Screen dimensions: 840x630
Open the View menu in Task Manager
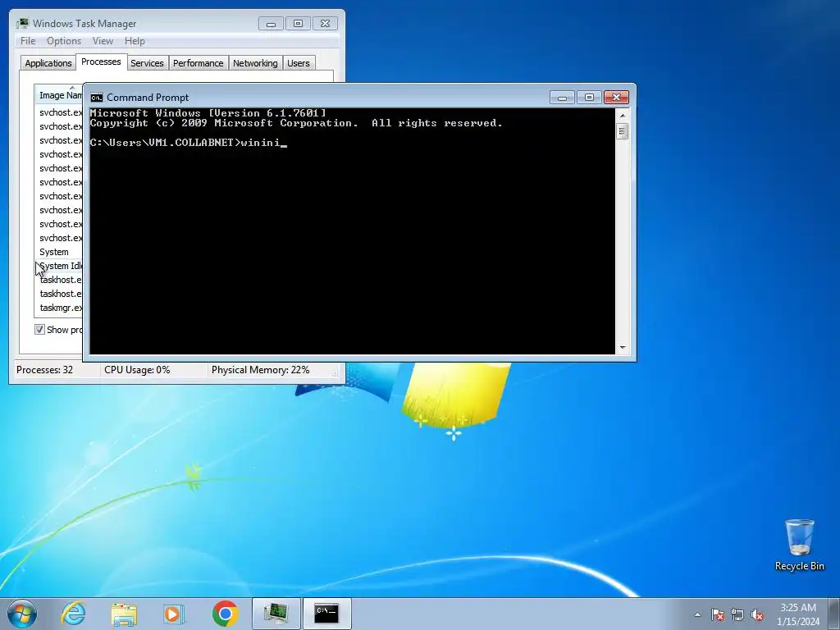(x=103, y=41)
